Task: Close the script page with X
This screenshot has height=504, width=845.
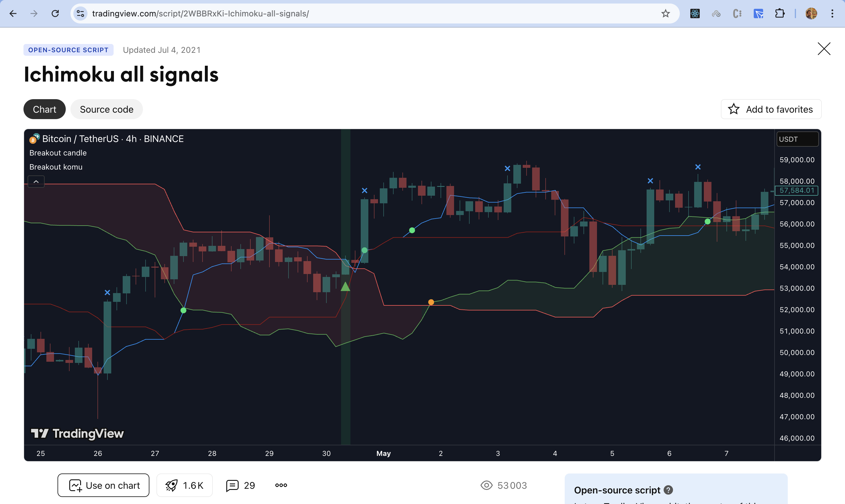Action: pyautogui.click(x=824, y=49)
